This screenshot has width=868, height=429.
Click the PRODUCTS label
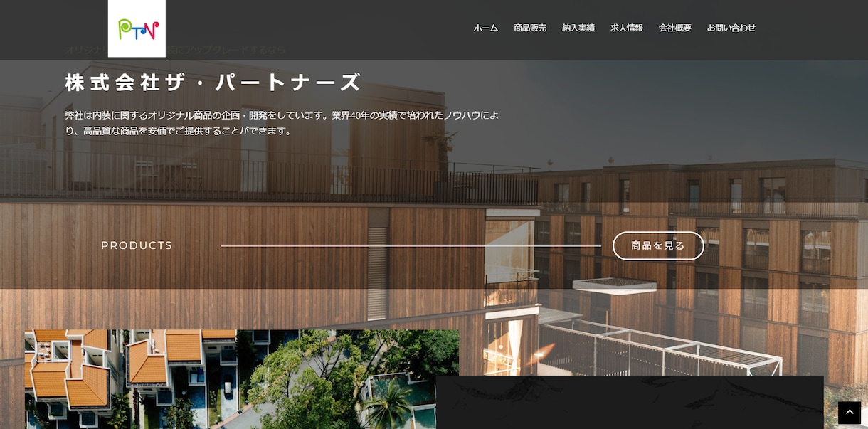tap(137, 245)
